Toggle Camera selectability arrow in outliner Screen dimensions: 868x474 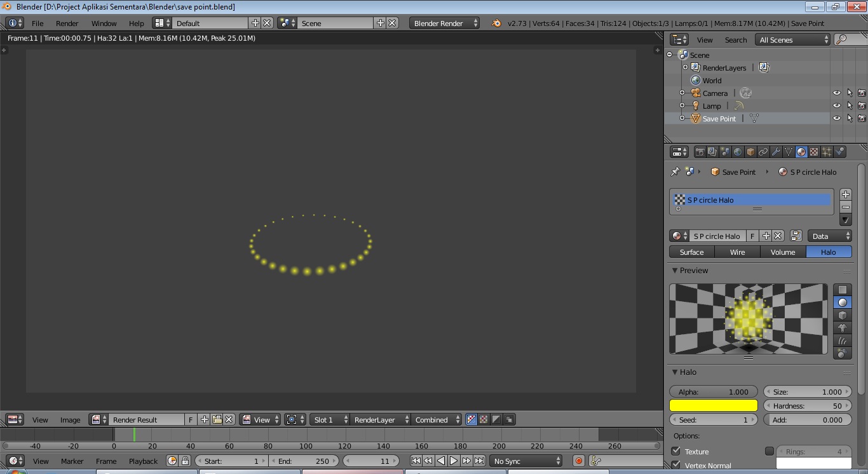(850, 93)
